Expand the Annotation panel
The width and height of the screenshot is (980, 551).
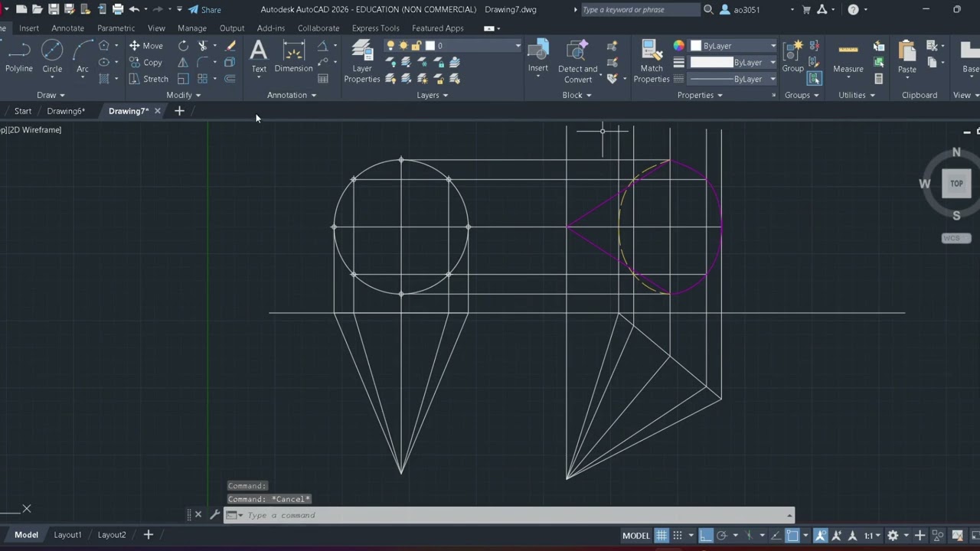292,95
